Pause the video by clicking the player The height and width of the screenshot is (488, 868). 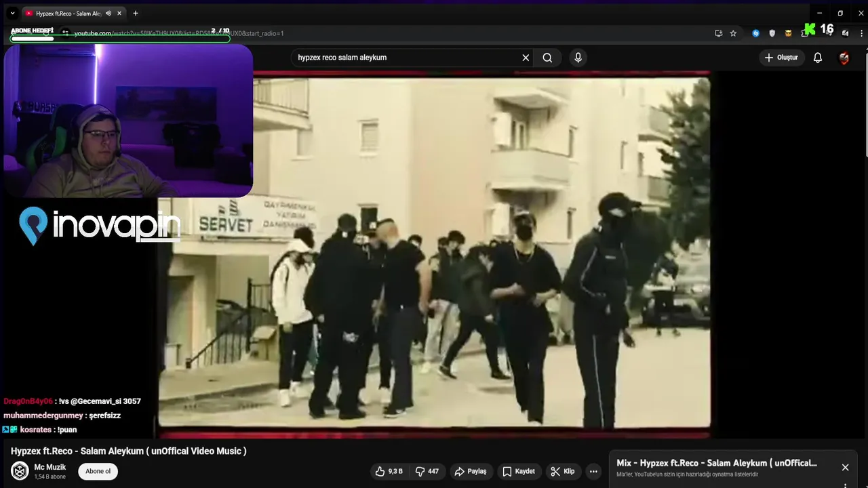coord(434,254)
